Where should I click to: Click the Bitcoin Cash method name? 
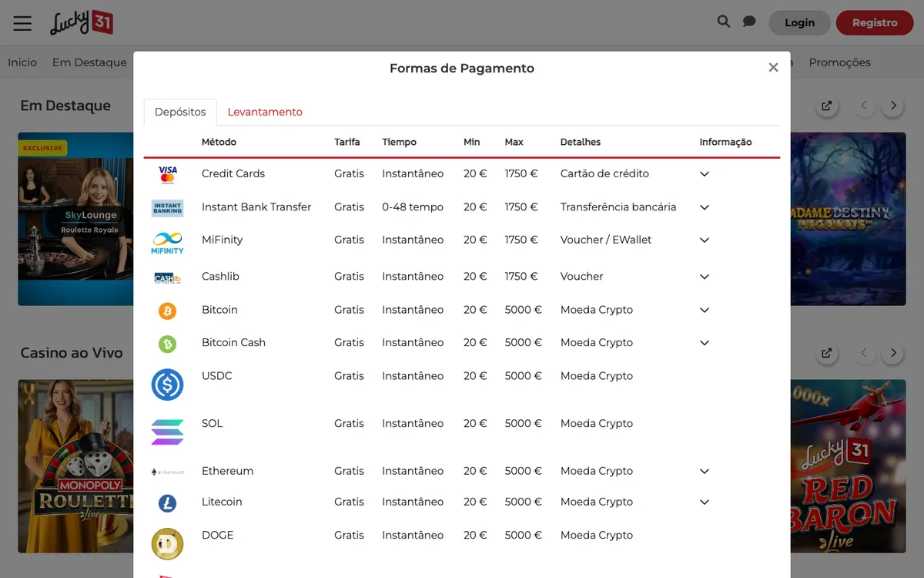[x=233, y=343]
